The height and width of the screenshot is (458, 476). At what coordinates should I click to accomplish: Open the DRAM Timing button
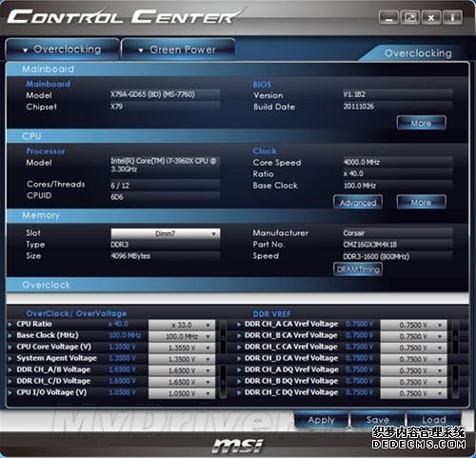tap(358, 269)
